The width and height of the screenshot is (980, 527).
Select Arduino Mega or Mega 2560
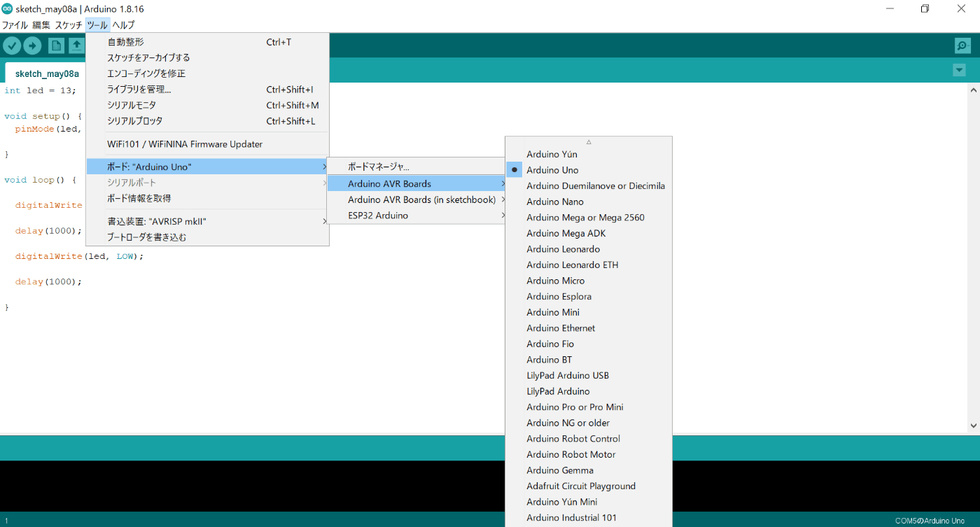(589, 218)
